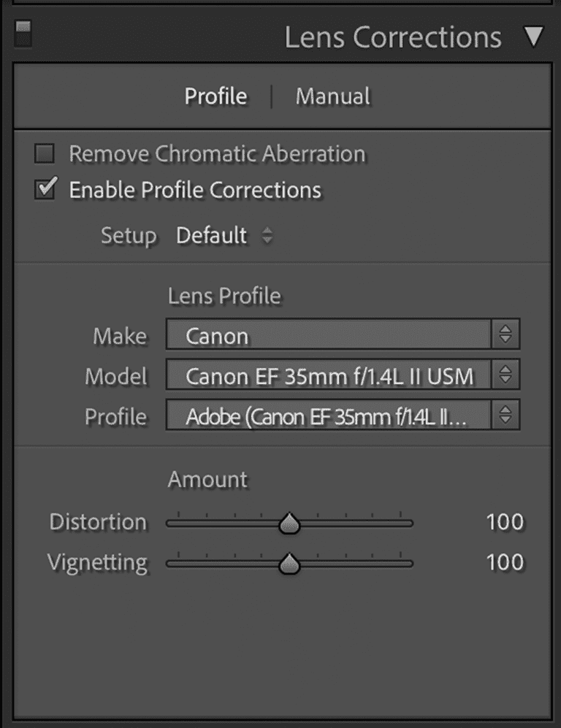Click the Make field arrow icon

[506, 335]
